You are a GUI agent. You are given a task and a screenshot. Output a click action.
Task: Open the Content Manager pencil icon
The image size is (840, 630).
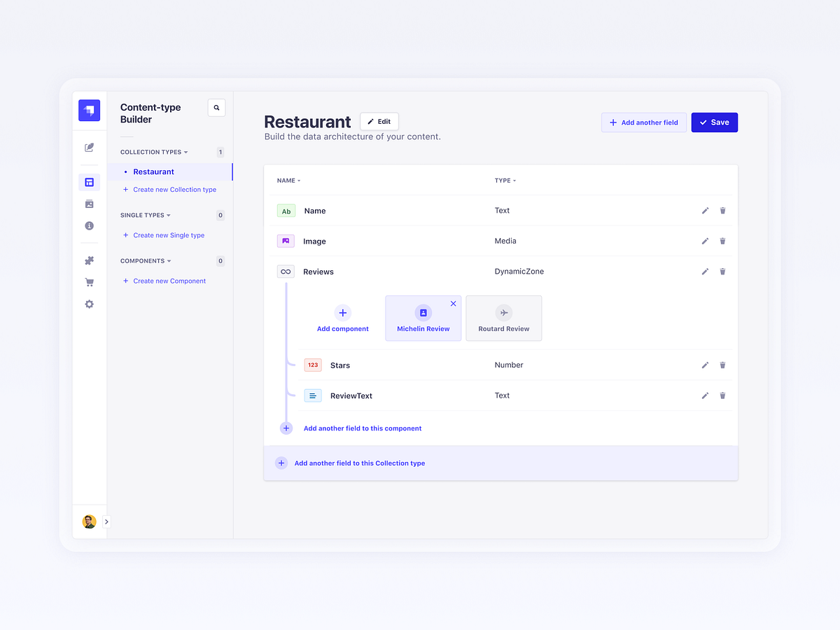coord(89,147)
